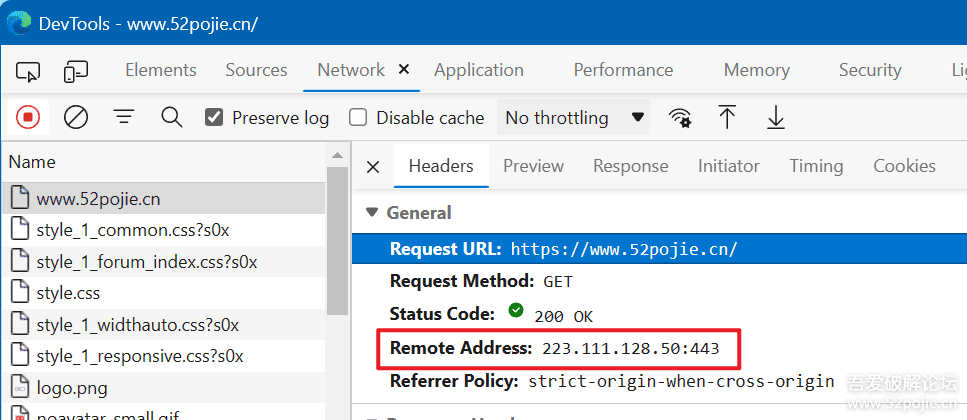Select request www.52pojie.cn
This screenshot has height=420, width=967.
(163, 199)
